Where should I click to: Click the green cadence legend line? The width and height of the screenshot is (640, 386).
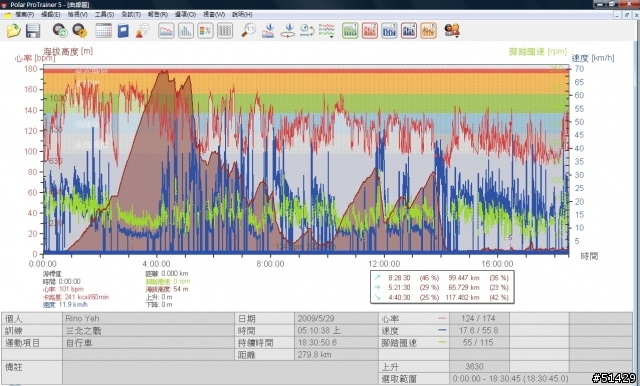[442, 342]
